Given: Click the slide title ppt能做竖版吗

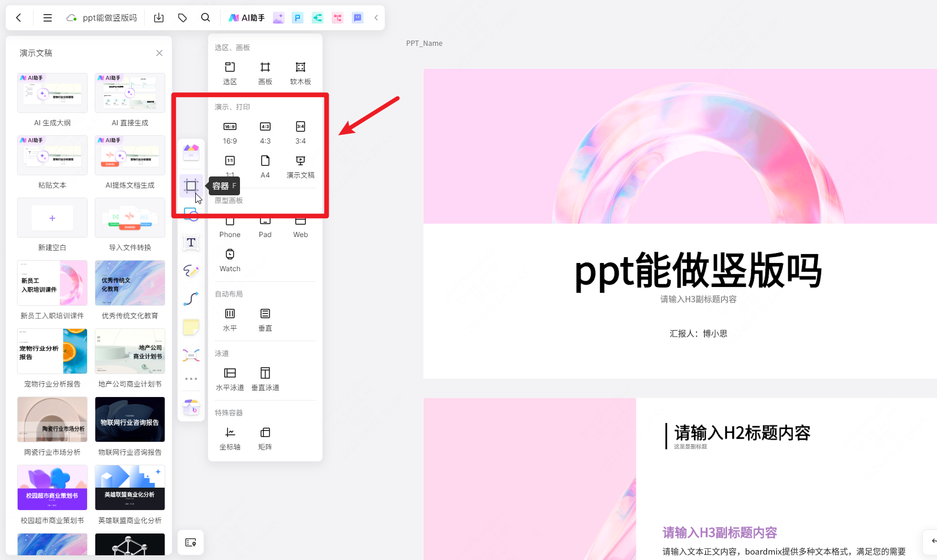Looking at the screenshot, I should [698, 271].
